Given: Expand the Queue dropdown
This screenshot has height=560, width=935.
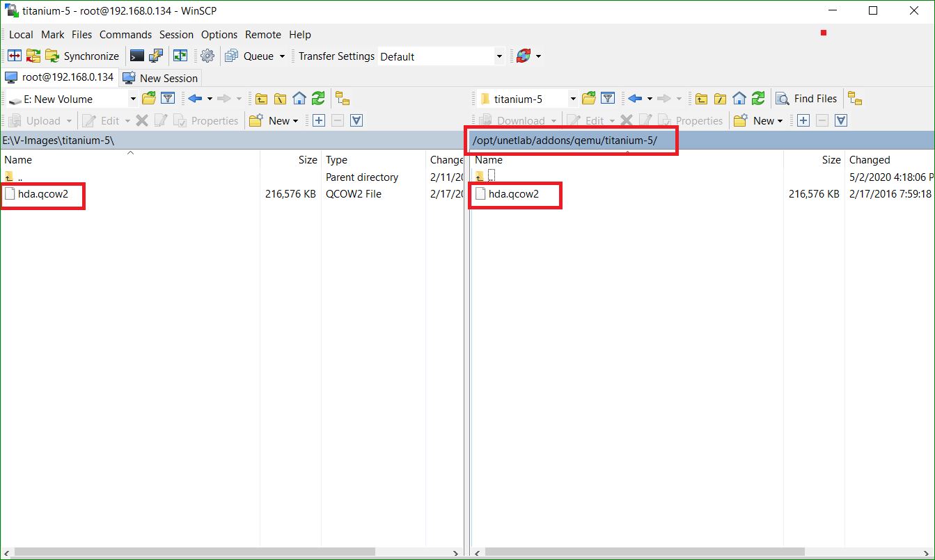Looking at the screenshot, I should 281,56.
